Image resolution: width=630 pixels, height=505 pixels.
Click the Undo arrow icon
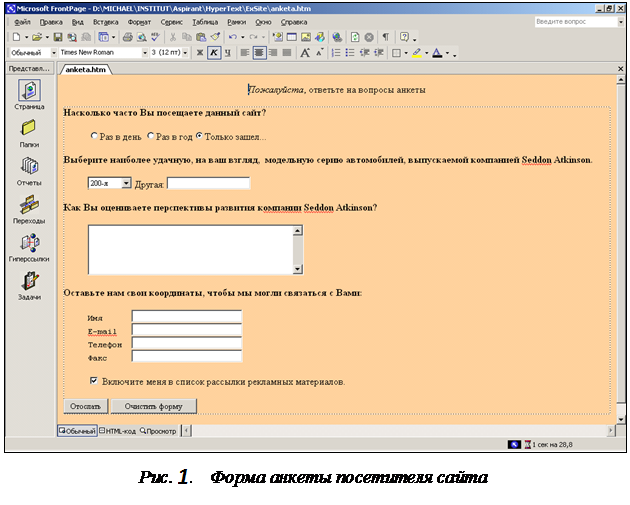coord(233,37)
